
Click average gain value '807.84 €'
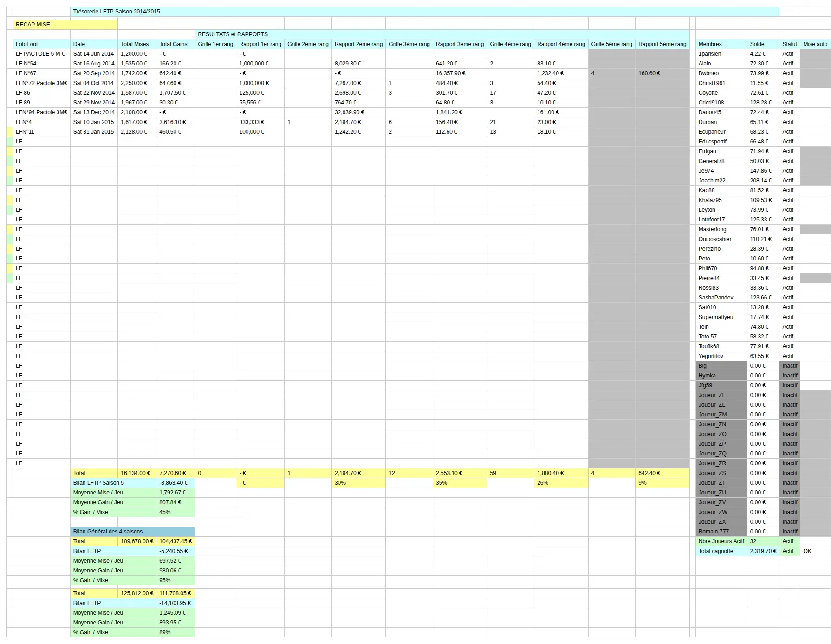[175, 502]
